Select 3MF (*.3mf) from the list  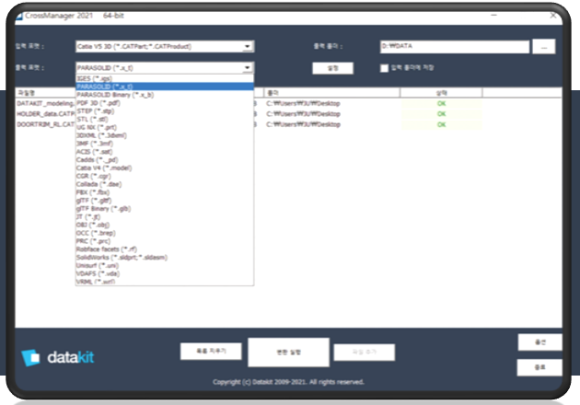(165, 144)
